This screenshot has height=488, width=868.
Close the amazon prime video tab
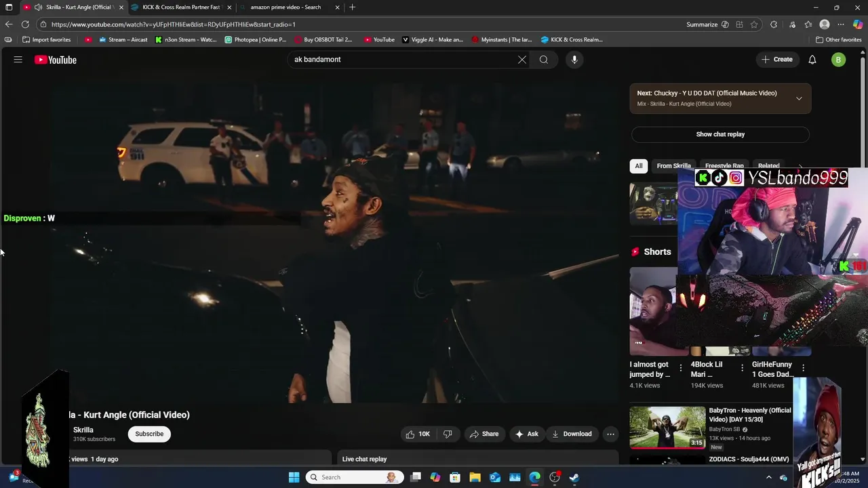(337, 7)
